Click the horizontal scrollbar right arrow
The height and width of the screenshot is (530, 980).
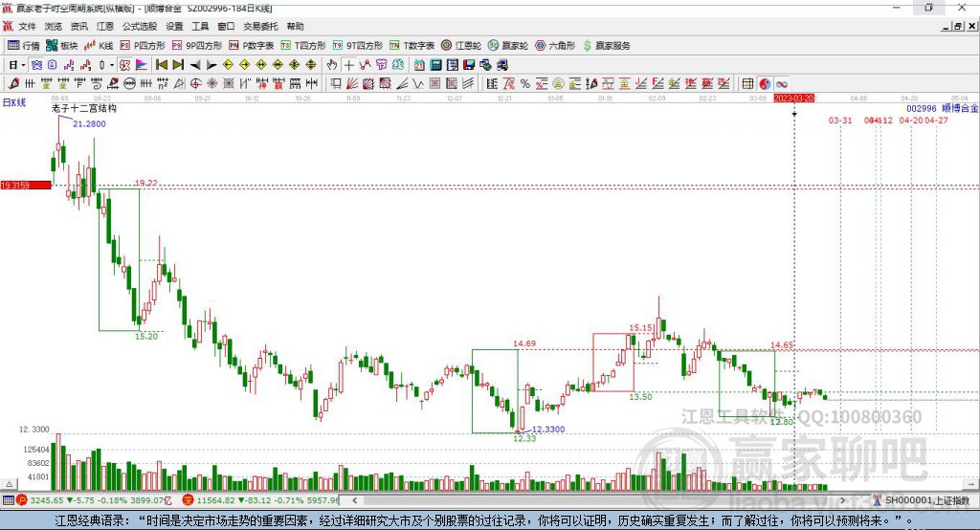pyautogui.click(x=842, y=500)
